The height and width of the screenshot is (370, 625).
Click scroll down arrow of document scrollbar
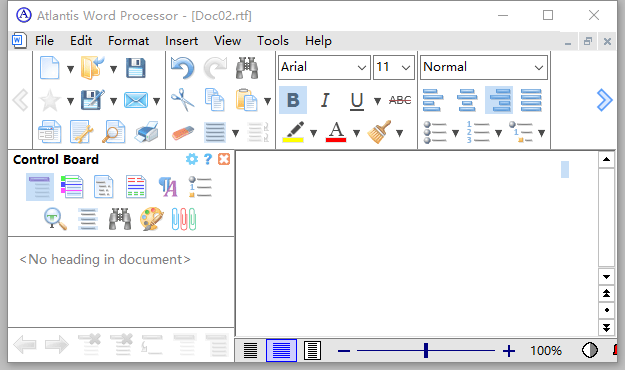(606, 277)
